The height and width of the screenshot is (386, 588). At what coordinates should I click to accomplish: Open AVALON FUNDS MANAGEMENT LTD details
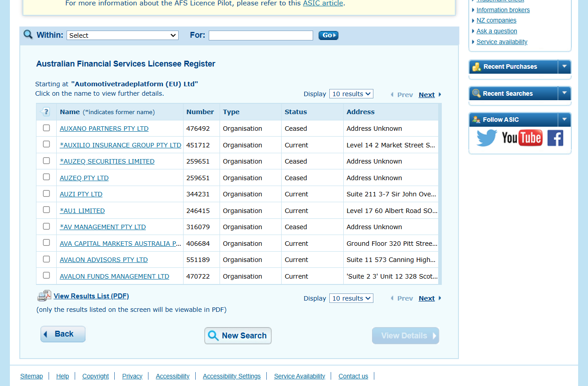pyautogui.click(x=115, y=276)
